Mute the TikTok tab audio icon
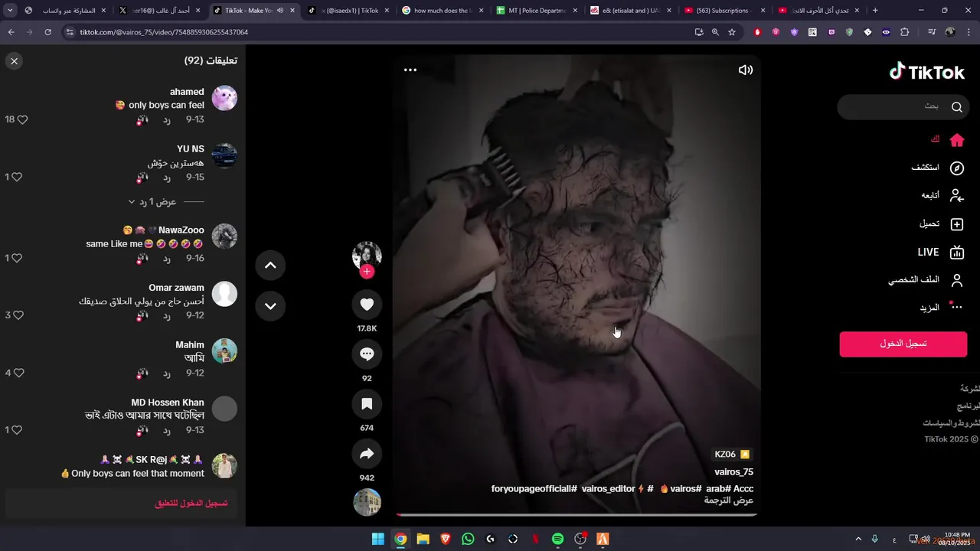 point(279,11)
